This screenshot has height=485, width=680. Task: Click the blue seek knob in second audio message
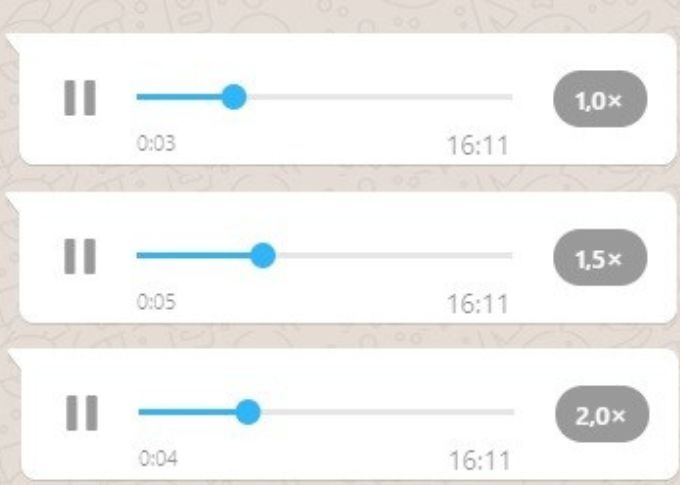[263, 256]
